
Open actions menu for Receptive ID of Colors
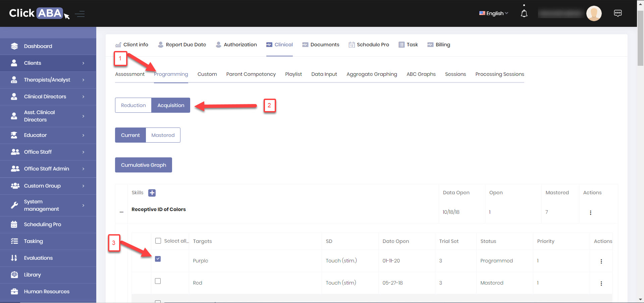pos(590,213)
